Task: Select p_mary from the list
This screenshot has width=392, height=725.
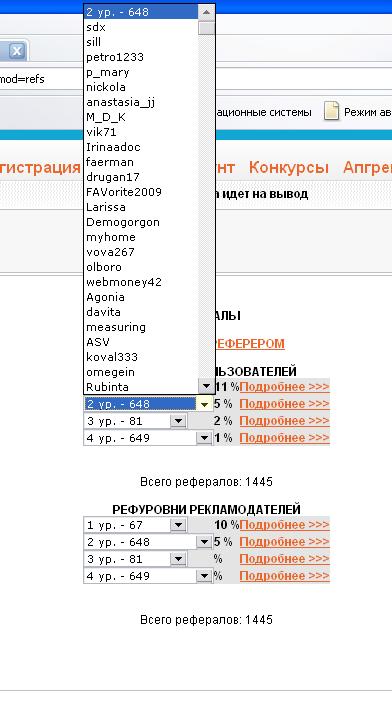Action: (x=141, y=72)
